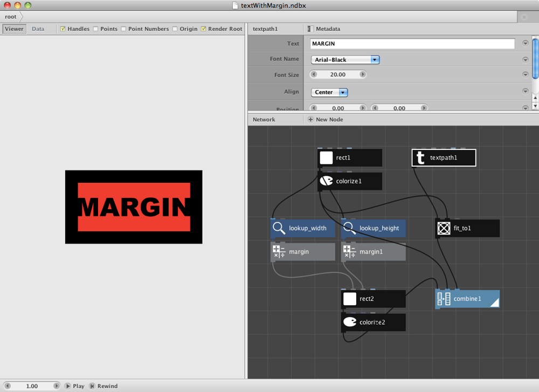This screenshot has width=539, height=392.
Task: Increase Font Size with right arrow
Action: 362,74
